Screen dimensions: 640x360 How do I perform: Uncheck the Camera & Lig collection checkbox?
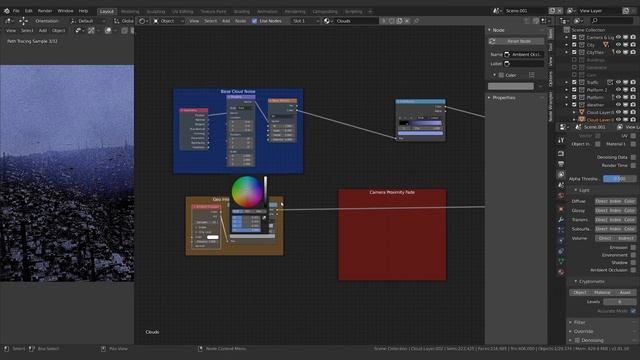coord(574,37)
